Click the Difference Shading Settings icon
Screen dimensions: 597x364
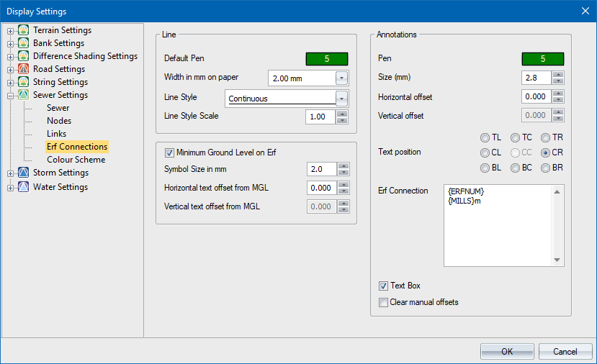[x=24, y=57]
